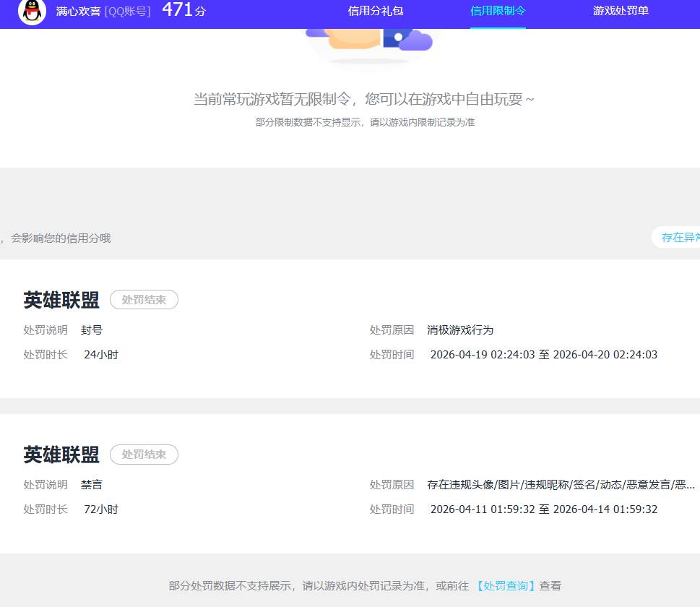Click the 封号 punishment description

(x=92, y=330)
